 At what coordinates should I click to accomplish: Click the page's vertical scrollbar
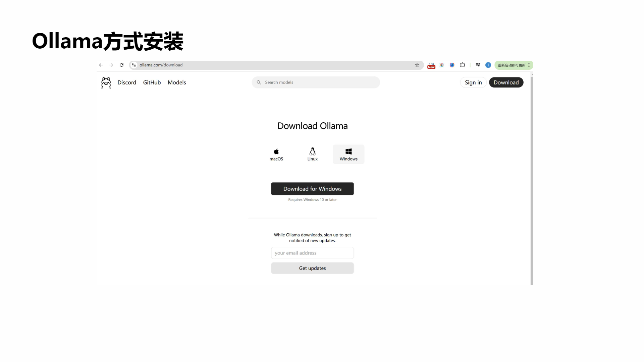tap(532, 181)
